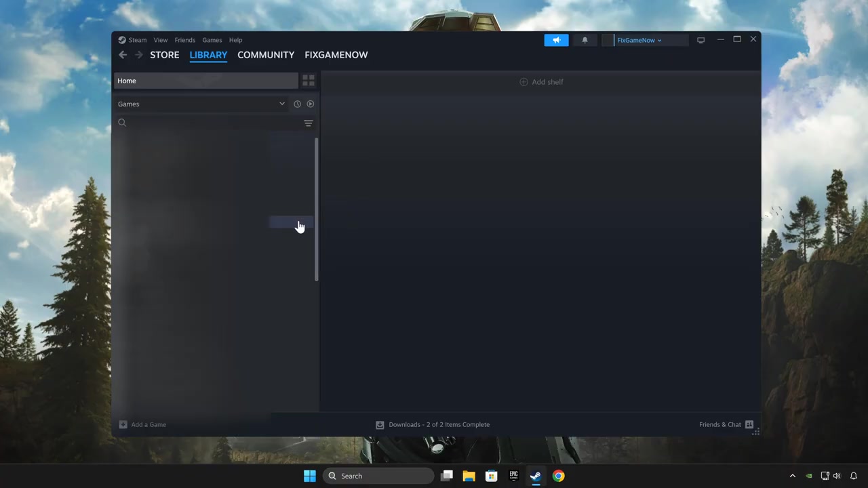868x488 pixels.
Task: Open the Help menu
Action: coord(235,40)
